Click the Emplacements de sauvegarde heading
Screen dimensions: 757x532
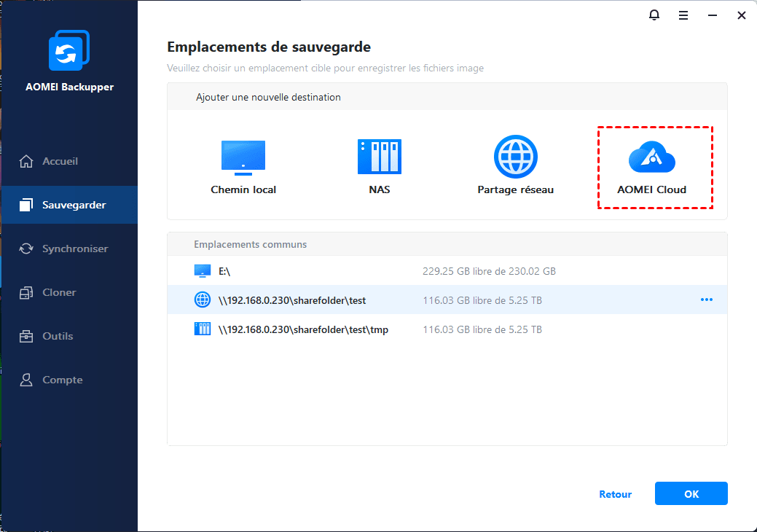point(269,47)
